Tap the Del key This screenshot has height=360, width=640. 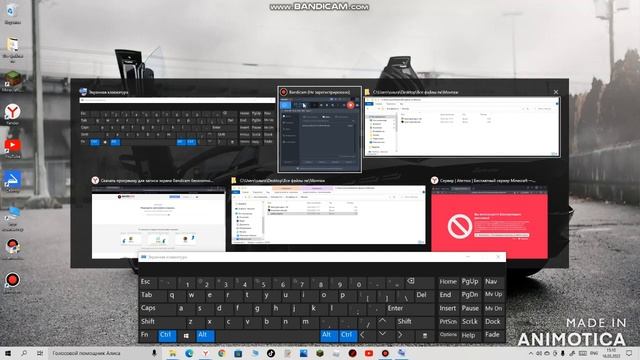pyautogui.click(x=423, y=295)
